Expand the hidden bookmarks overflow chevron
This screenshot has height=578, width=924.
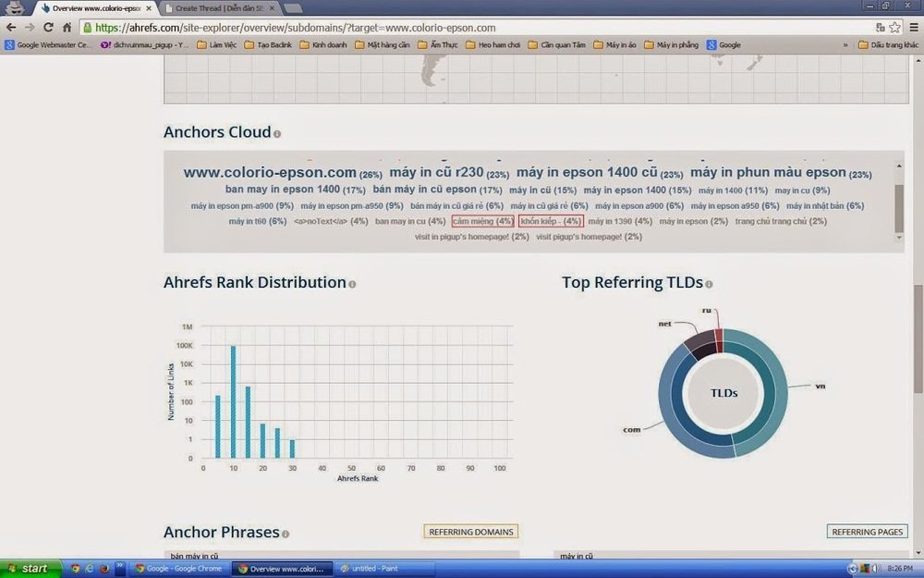click(845, 44)
